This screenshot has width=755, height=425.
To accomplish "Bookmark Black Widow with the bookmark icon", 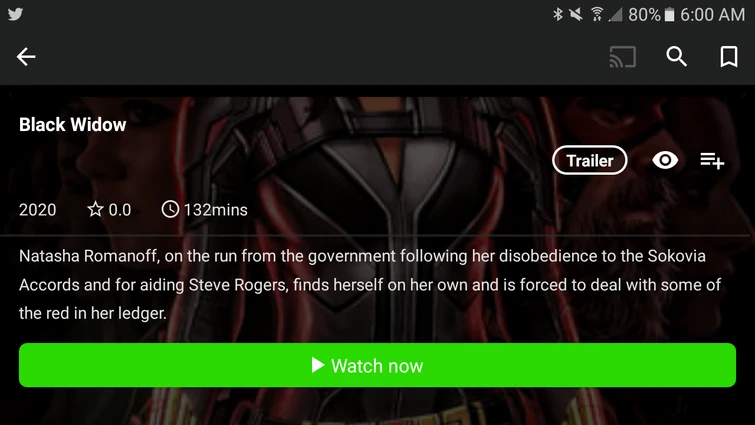I will click(729, 57).
